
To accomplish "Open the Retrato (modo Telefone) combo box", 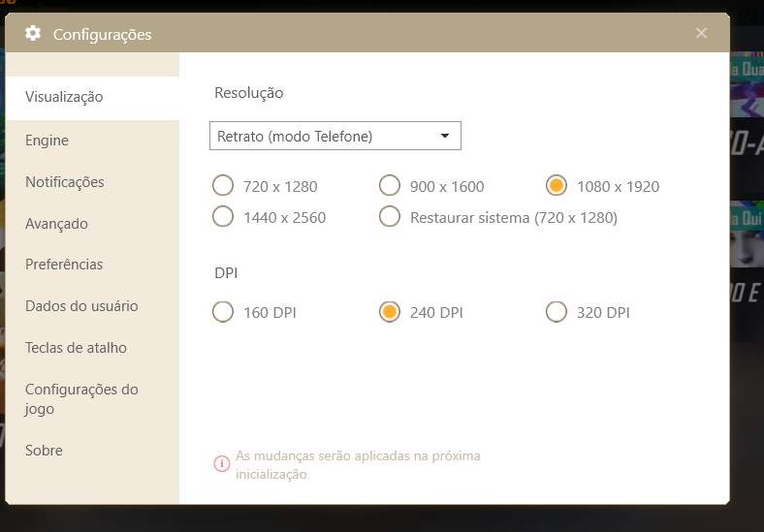I will tap(335, 136).
